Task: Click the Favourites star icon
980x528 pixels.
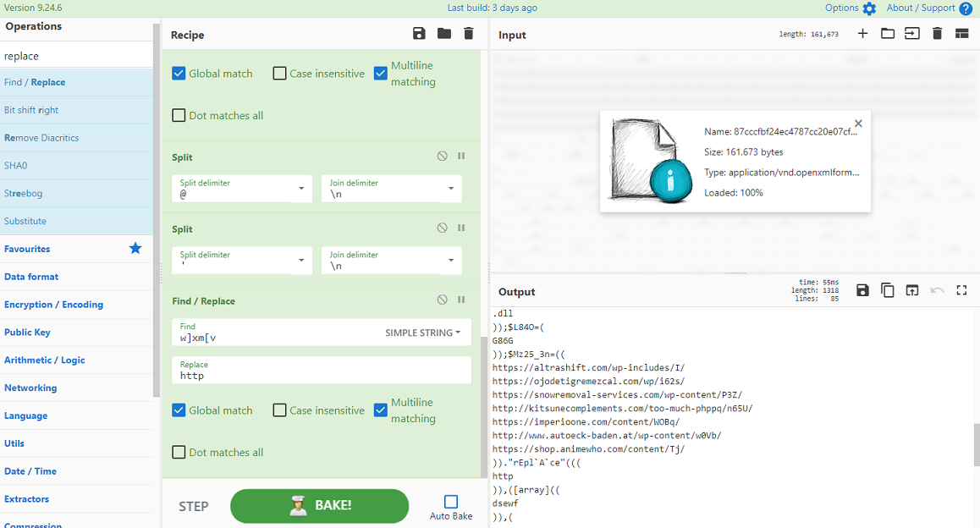Action: tap(135, 249)
